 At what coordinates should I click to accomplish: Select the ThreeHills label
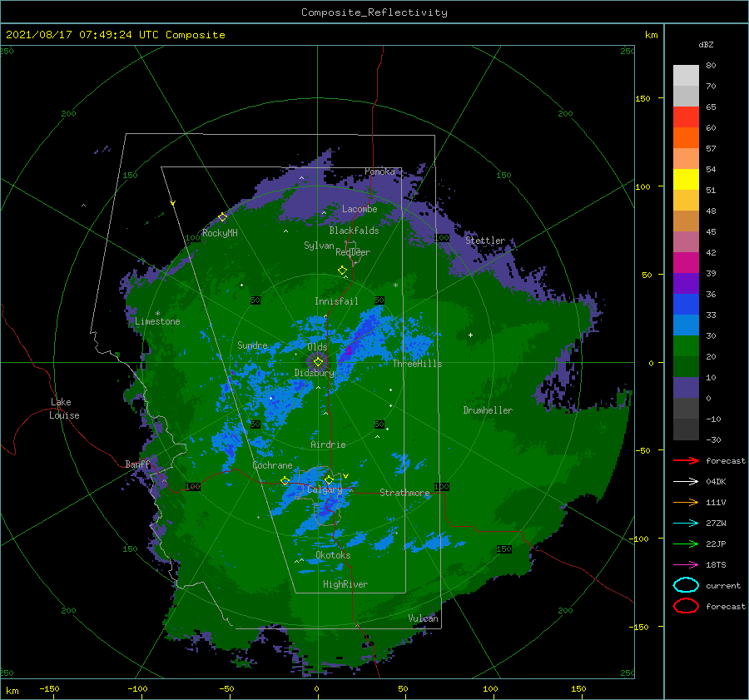[418, 364]
